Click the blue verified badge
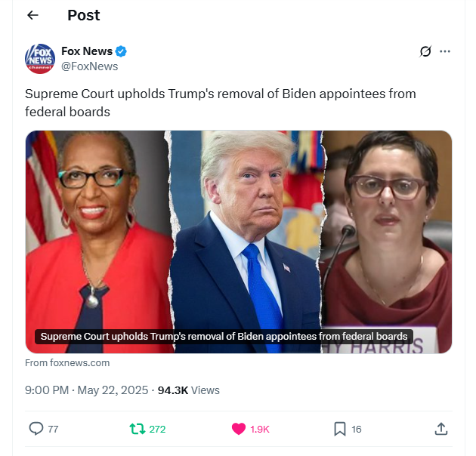Screen dimensions: 476x456 [121, 51]
